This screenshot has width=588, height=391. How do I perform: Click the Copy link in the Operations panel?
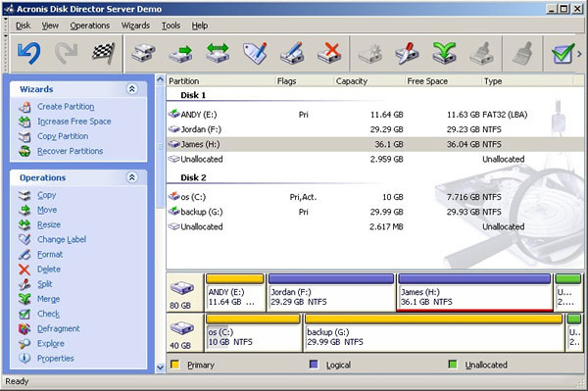(46, 195)
